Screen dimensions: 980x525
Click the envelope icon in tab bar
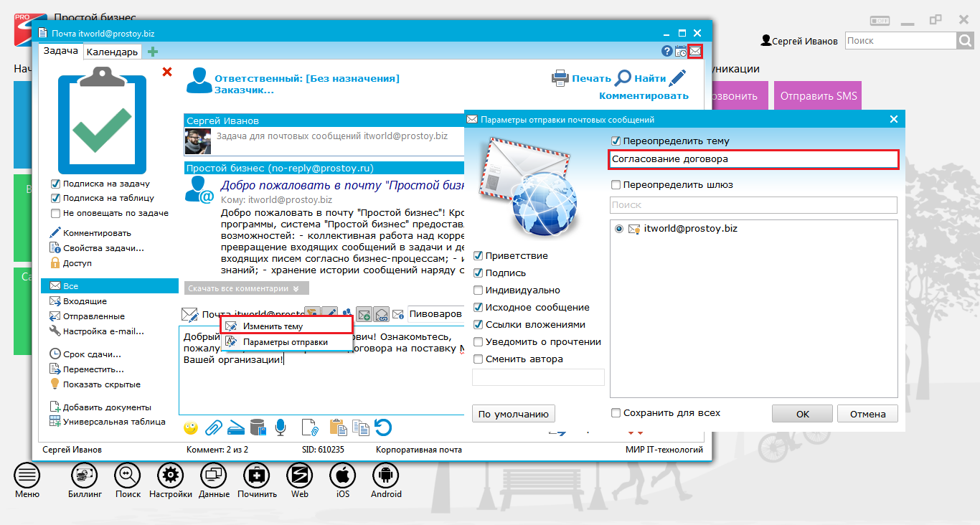[695, 51]
